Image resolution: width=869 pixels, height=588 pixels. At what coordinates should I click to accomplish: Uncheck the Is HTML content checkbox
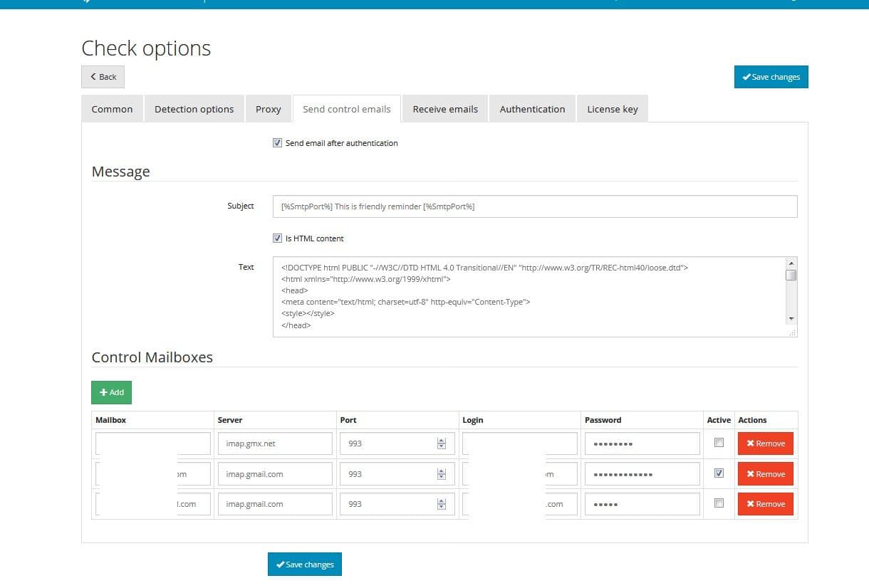[x=278, y=238]
